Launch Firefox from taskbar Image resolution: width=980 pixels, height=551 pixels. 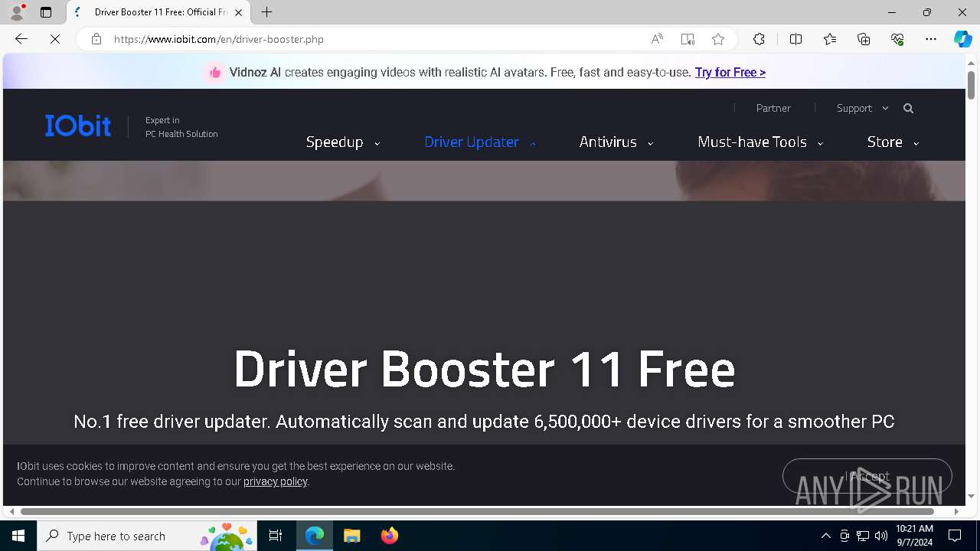point(389,536)
